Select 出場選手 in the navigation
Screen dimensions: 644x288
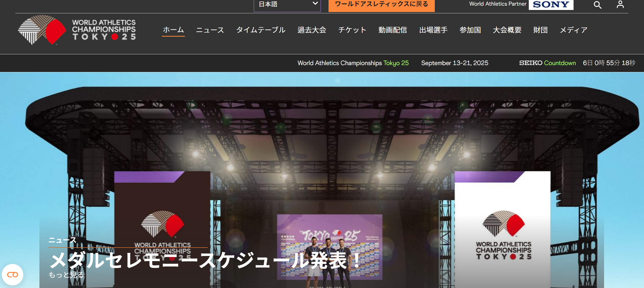pyautogui.click(x=433, y=30)
